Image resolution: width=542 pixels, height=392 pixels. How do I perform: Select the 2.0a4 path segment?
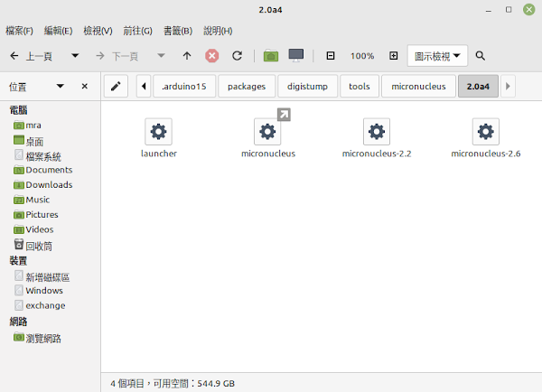(478, 86)
